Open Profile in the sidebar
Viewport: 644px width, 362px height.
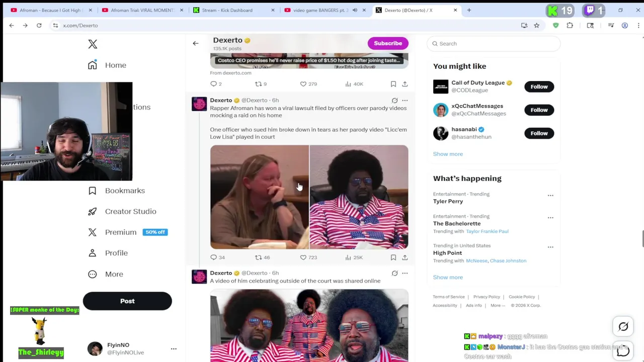coord(108,253)
